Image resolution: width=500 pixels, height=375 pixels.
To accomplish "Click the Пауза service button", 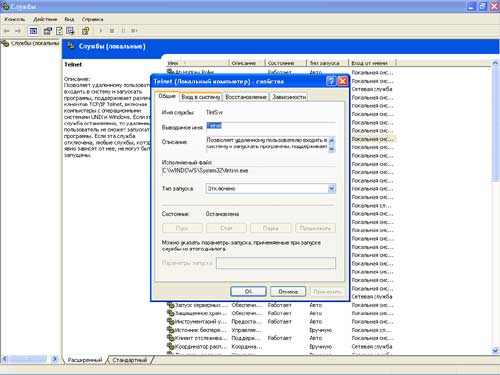I will [271, 228].
